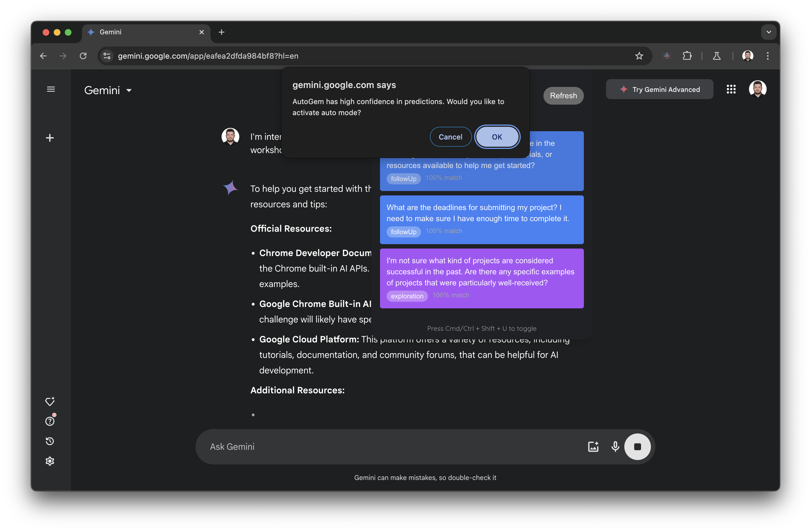The height and width of the screenshot is (532, 811).
Task: Stop the response with stop button
Action: tap(637, 446)
